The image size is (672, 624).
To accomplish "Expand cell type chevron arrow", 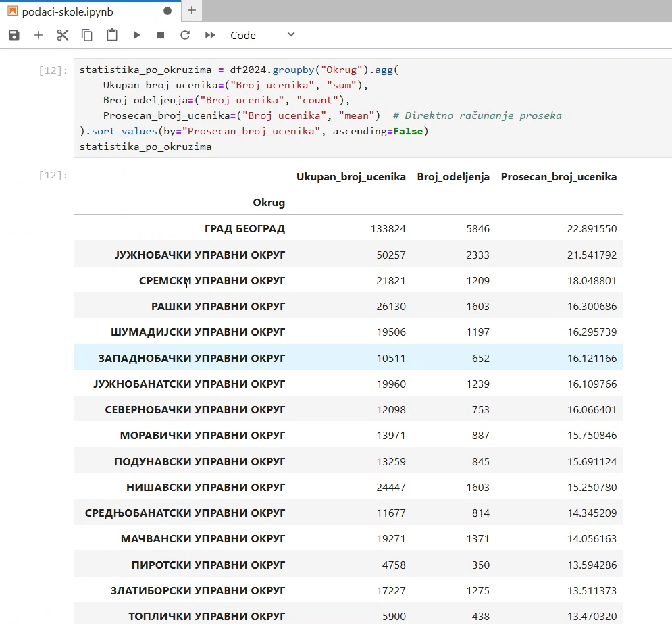I will point(291,34).
